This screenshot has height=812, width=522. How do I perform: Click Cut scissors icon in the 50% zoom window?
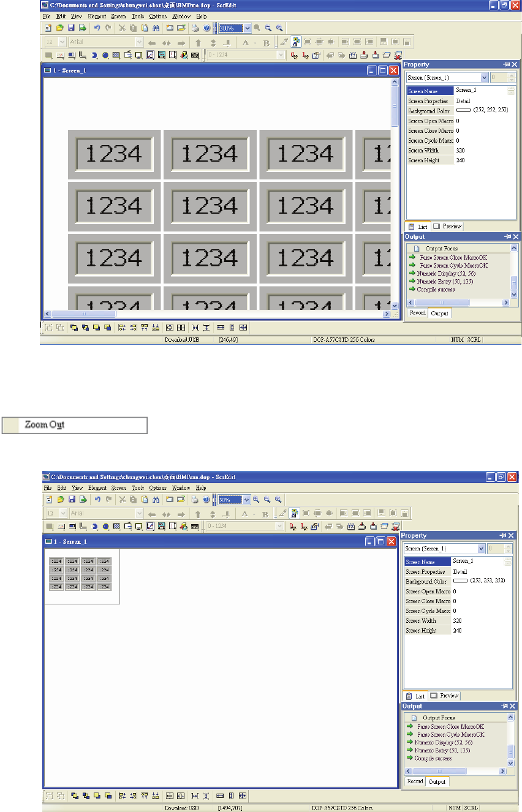click(x=123, y=499)
